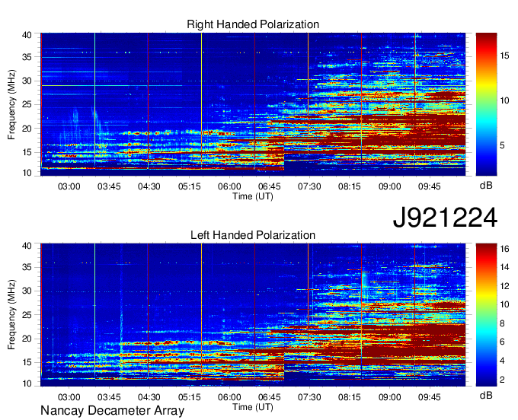Click value 15 on top color bar
This screenshot has width=518, height=420.
point(504,56)
